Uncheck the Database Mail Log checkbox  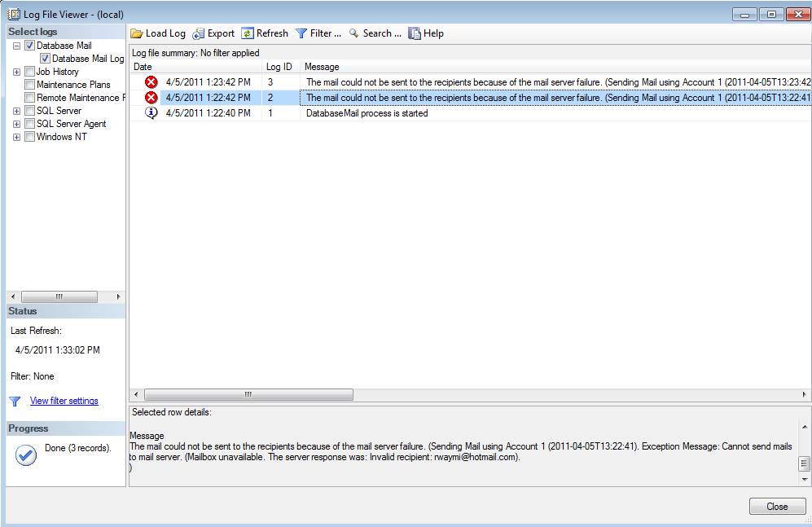45,59
